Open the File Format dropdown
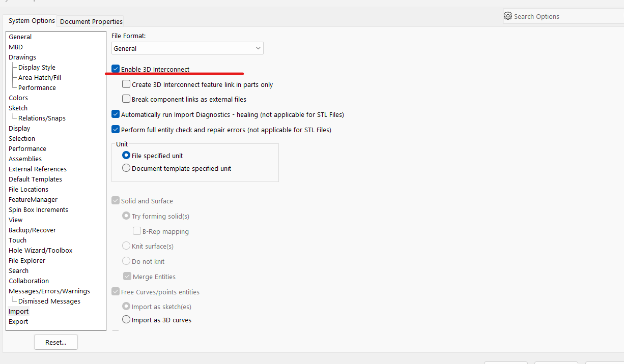This screenshot has width=624, height=364. 187,48
